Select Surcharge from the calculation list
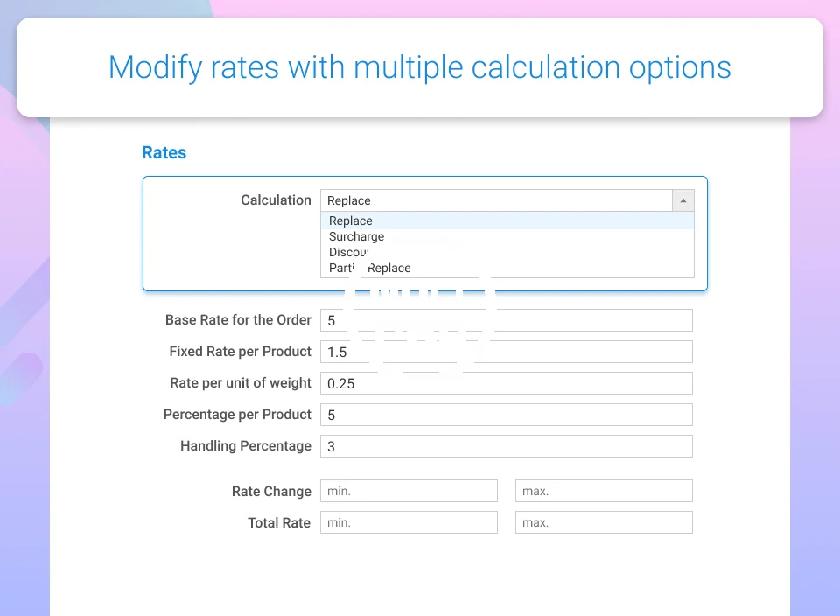Screen dimensions: 840x616 point(356,236)
